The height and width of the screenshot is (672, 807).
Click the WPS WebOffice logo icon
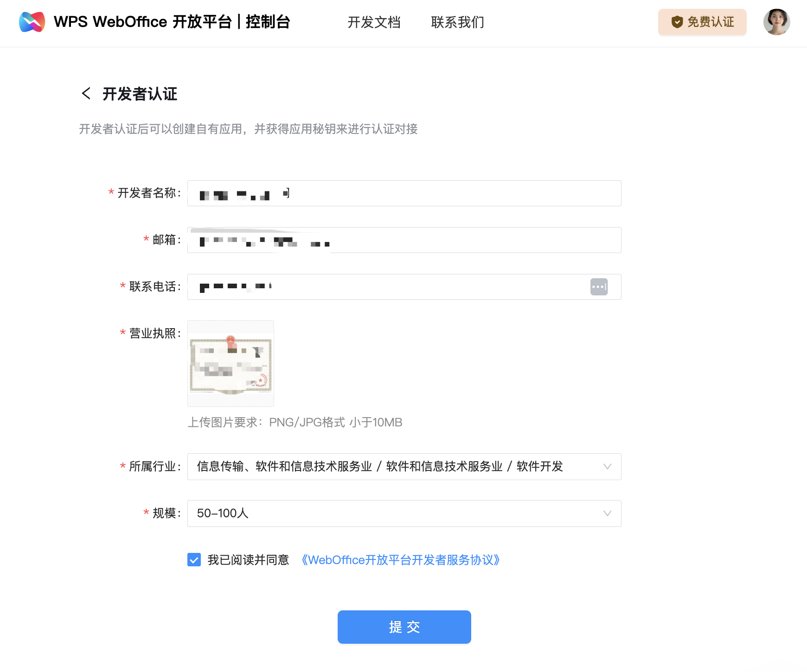tap(32, 22)
